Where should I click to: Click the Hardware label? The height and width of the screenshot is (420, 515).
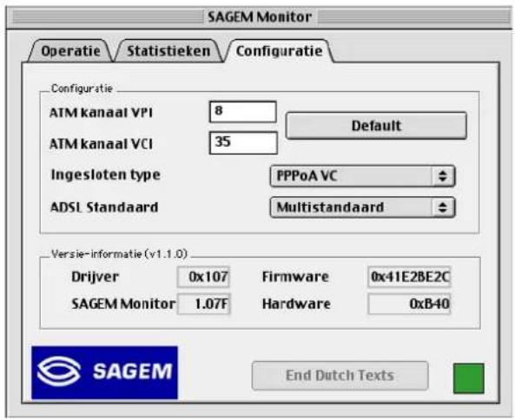pos(296,304)
